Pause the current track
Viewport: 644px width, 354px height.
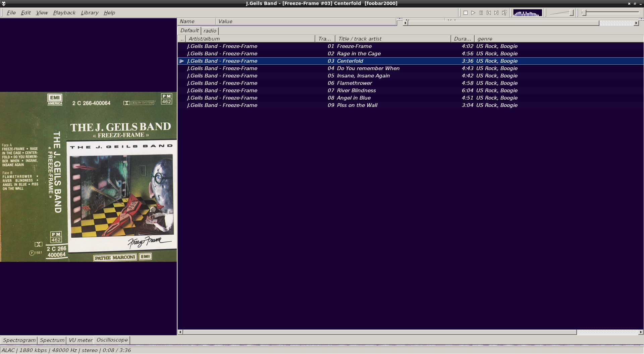point(481,13)
